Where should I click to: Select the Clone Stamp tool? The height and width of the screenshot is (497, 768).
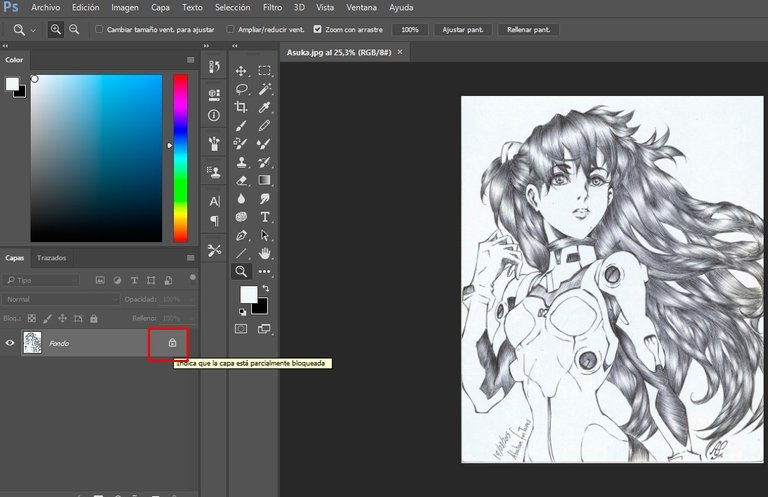[x=241, y=162]
